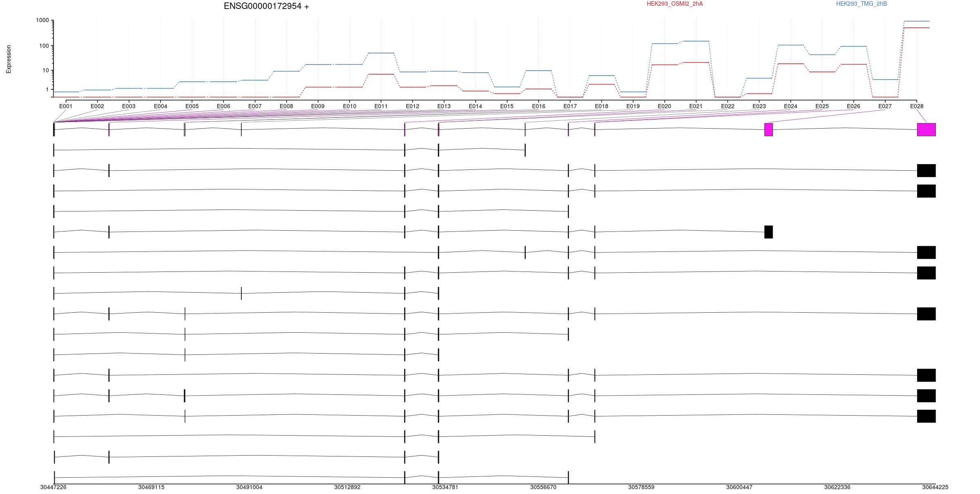Click exon label E022
The height and width of the screenshot is (494, 980).
click(x=728, y=106)
